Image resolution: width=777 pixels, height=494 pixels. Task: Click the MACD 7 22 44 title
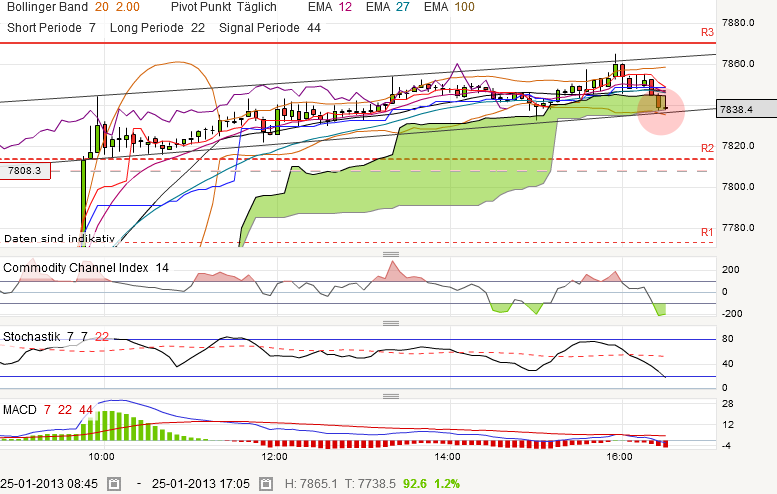click(x=48, y=410)
